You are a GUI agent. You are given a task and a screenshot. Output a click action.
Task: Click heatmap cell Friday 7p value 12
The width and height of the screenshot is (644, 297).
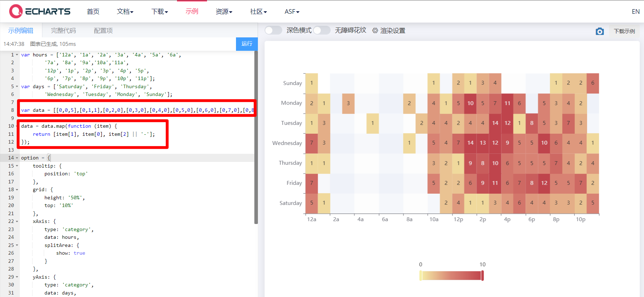[x=544, y=183]
